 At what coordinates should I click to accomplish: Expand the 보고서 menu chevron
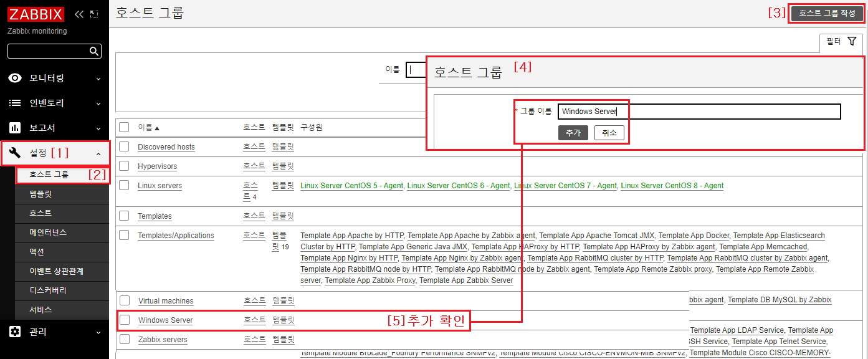click(x=98, y=128)
